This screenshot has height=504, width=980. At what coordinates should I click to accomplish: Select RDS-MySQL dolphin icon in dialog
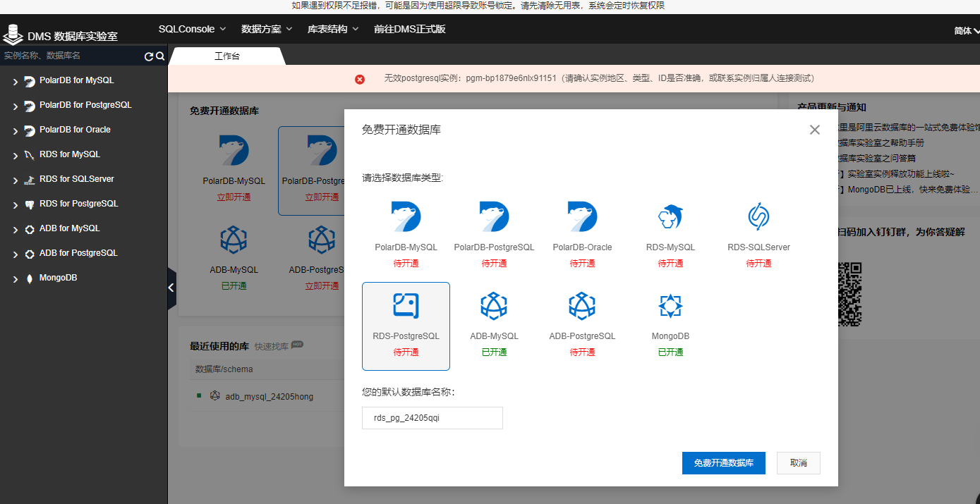click(670, 216)
